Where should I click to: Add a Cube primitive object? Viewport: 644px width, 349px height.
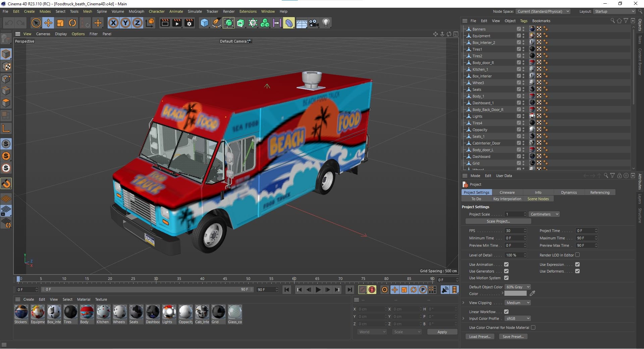pos(204,23)
